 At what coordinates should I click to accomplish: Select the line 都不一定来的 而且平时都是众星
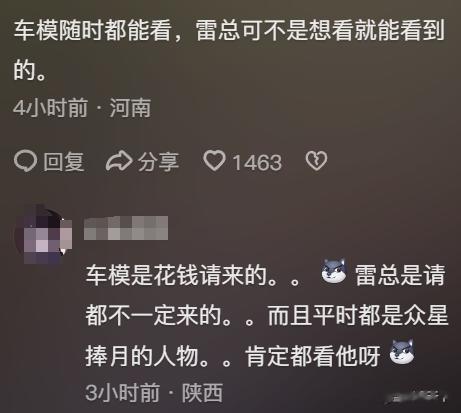coord(267,316)
